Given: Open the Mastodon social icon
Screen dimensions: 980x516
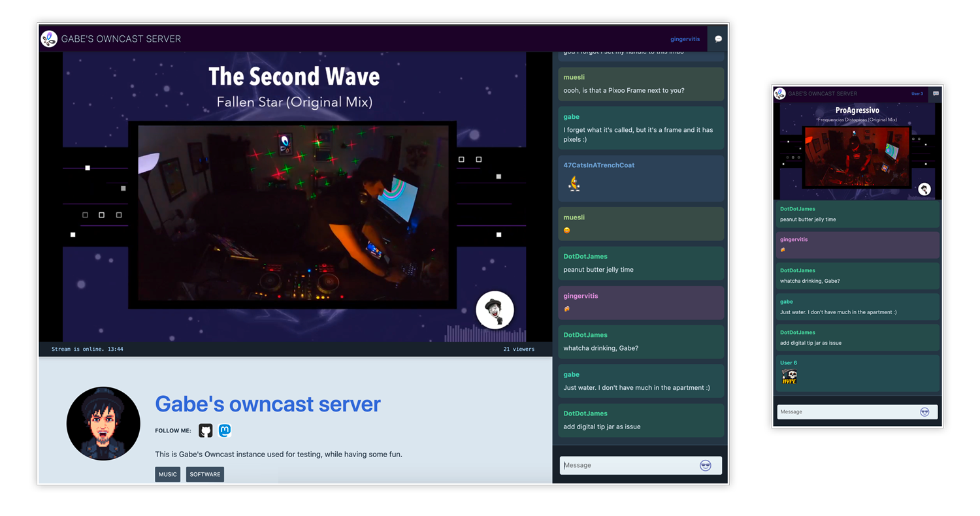Looking at the screenshot, I should pyautogui.click(x=225, y=430).
